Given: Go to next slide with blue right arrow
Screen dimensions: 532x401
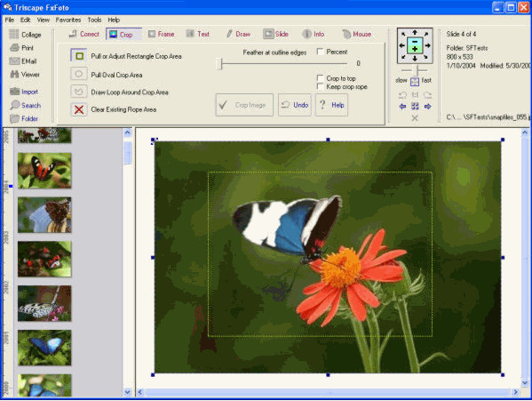Looking at the screenshot, I should pyautogui.click(x=428, y=107).
